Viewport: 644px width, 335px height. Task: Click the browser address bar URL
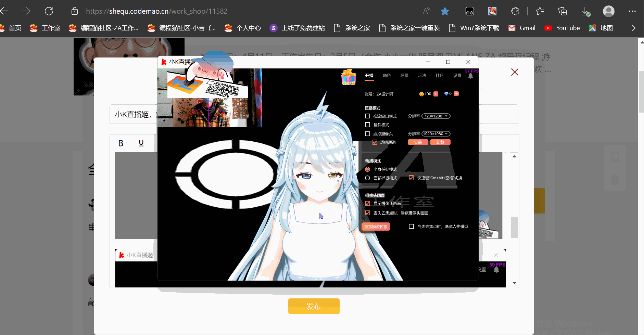point(156,11)
